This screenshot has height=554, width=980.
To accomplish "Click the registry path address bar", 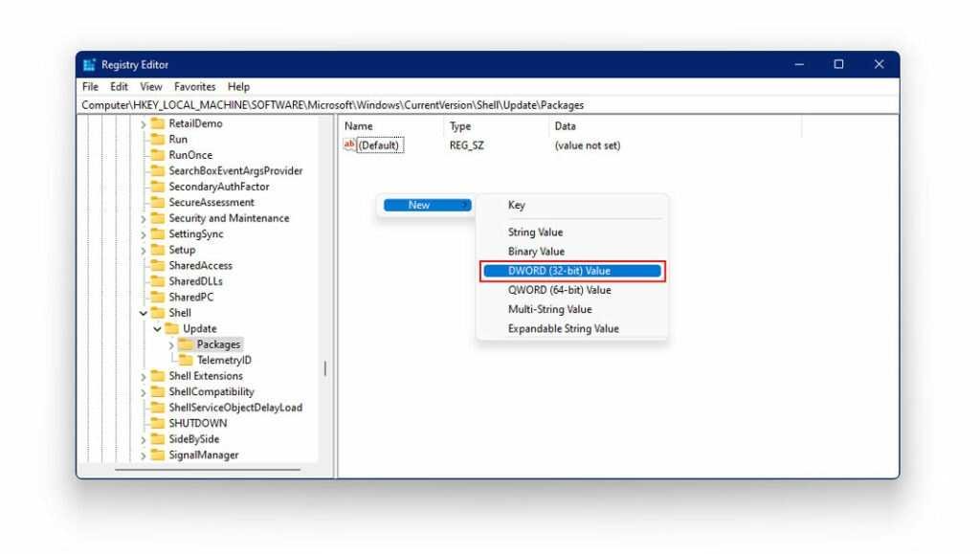I will point(489,105).
